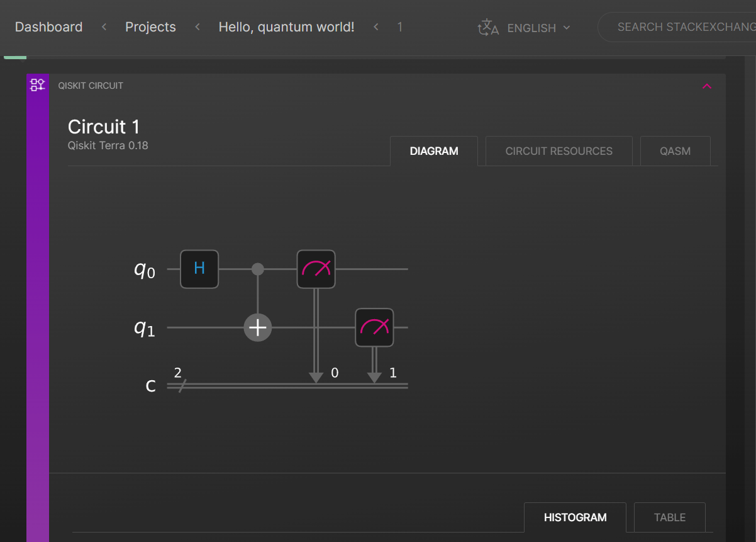
Task: Open the QASM tab
Action: coord(675,151)
